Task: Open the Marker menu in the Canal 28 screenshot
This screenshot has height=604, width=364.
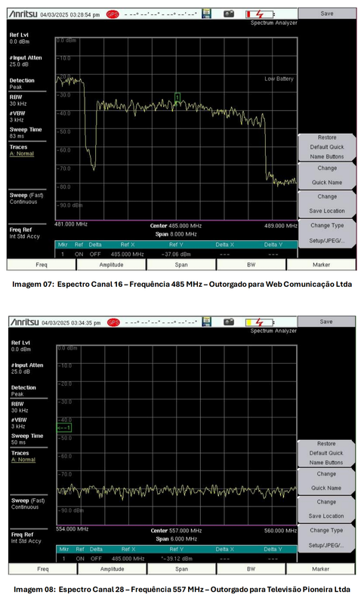Action: [x=320, y=569]
